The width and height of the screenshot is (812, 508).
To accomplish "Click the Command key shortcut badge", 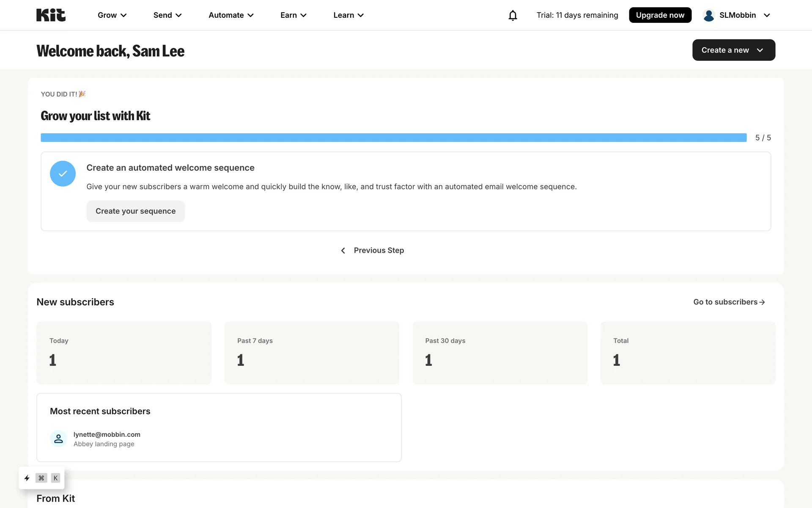I will click(41, 478).
